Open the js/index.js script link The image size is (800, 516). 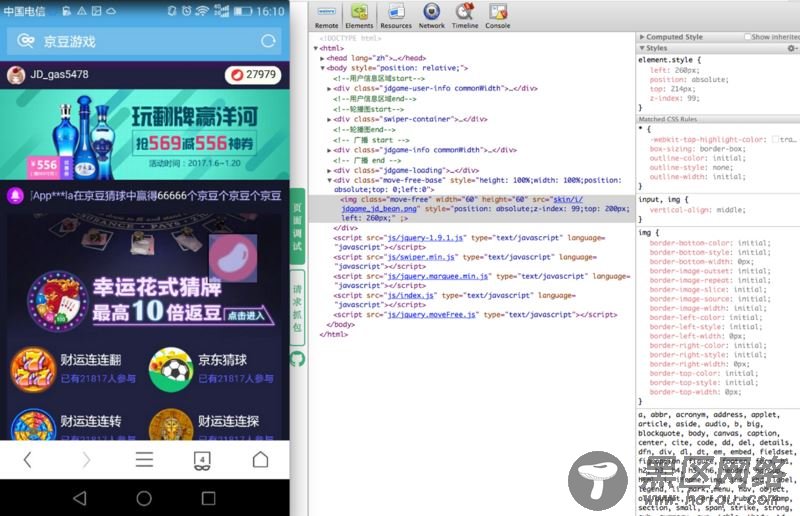[x=410, y=295]
